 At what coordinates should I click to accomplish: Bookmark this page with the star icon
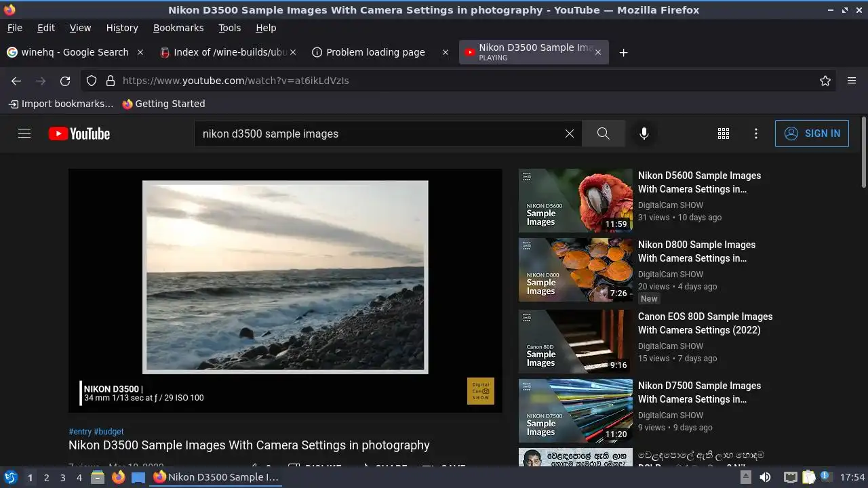825,81
